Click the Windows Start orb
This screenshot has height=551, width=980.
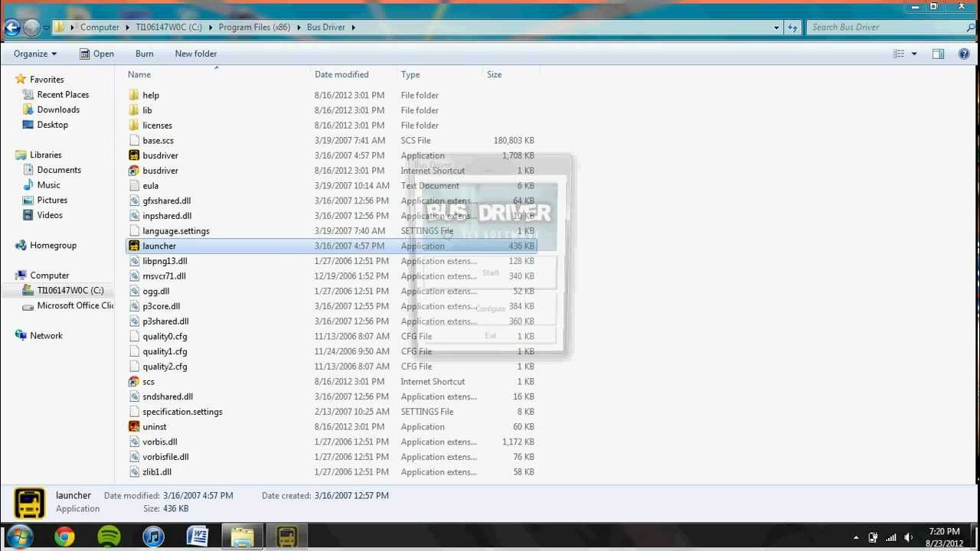tap(19, 536)
